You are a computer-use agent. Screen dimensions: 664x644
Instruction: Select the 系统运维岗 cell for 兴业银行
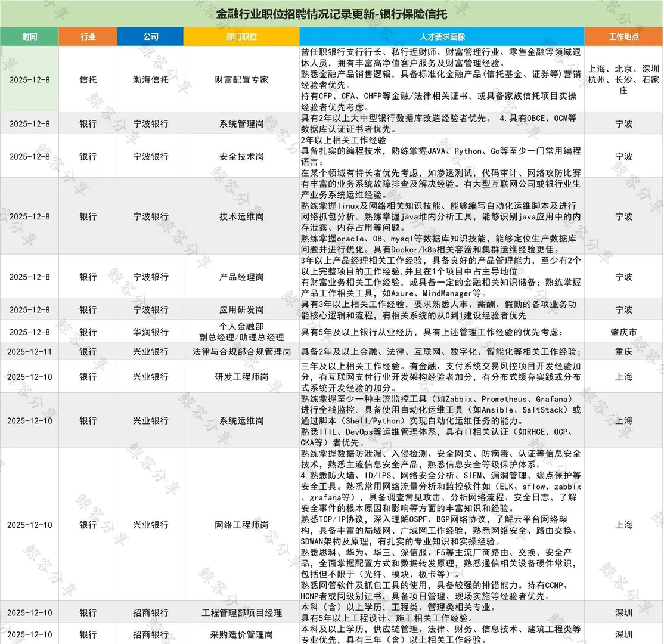(x=241, y=420)
